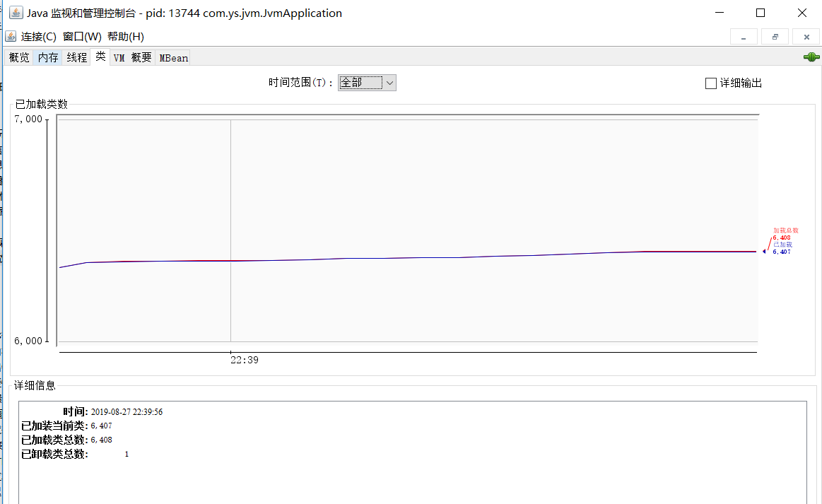Click the 7,000 y-axis label
Viewport: 822px width, 504px height.
click(28, 119)
